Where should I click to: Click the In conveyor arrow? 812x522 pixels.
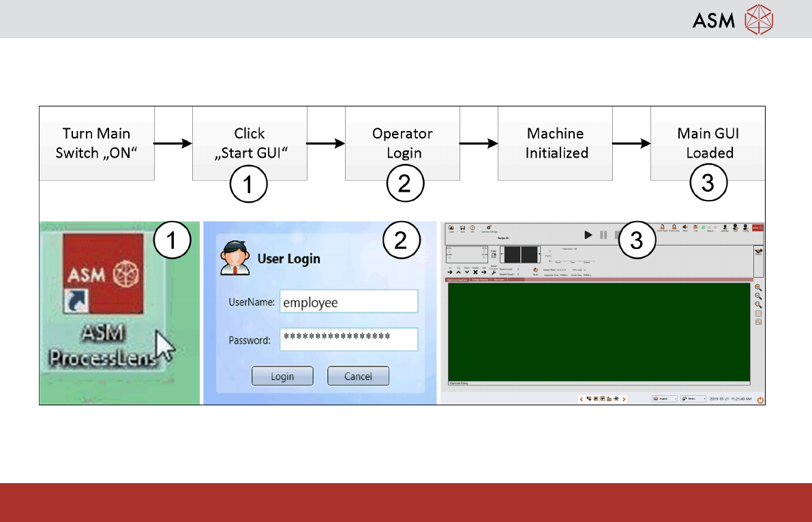point(450,272)
